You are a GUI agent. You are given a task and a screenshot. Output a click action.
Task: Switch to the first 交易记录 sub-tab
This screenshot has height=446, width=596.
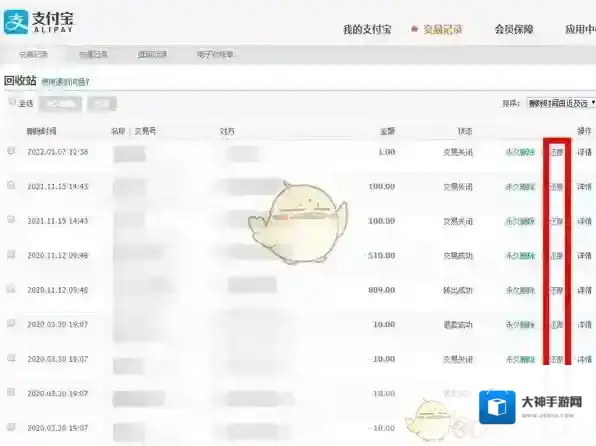(33, 55)
